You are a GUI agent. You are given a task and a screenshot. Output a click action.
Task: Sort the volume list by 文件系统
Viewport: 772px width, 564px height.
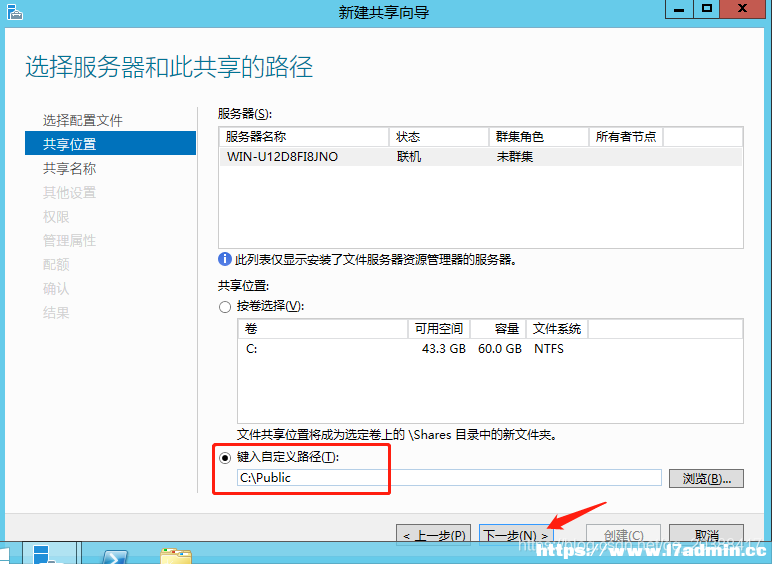(x=557, y=329)
